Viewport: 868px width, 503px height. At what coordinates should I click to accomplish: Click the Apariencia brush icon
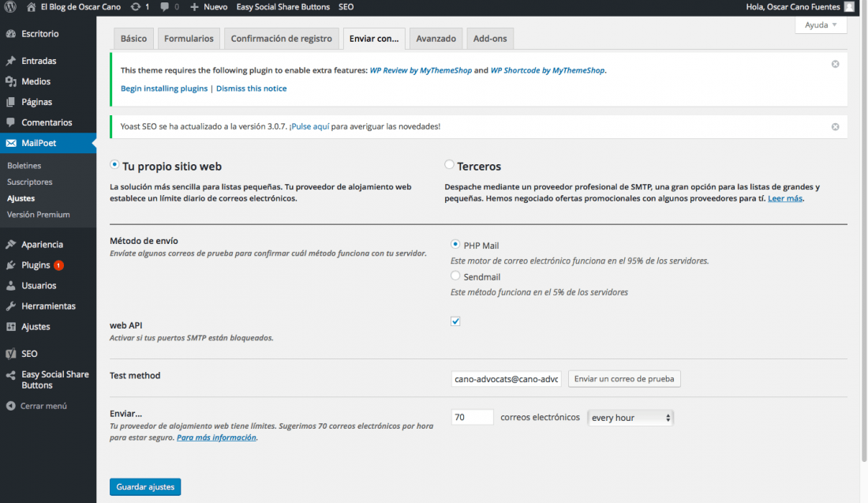click(x=10, y=244)
